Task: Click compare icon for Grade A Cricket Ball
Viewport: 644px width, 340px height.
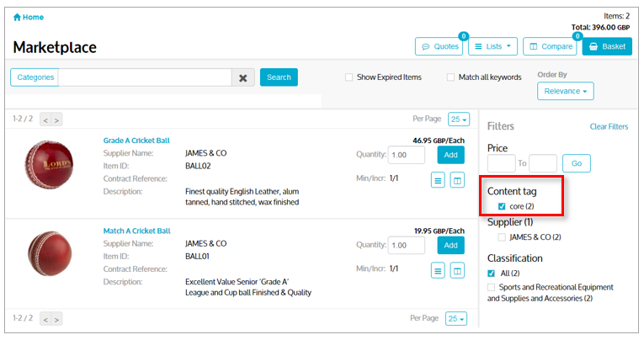Action: [x=457, y=179]
